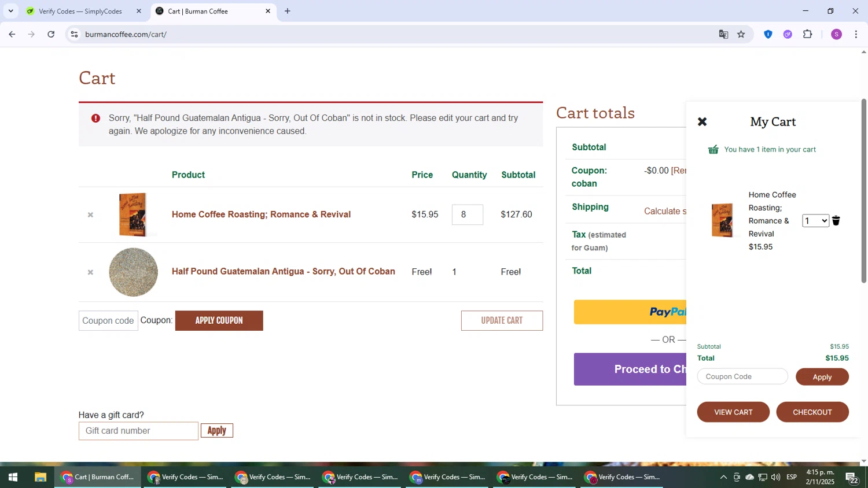Open the purple circular extension icon
This screenshot has height=488, width=868.
(788, 34)
